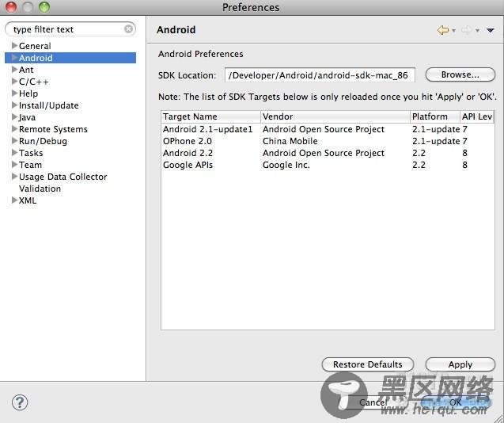Select Team in the preferences tree
Image resolution: width=504 pixels, height=423 pixels.
tap(30, 165)
